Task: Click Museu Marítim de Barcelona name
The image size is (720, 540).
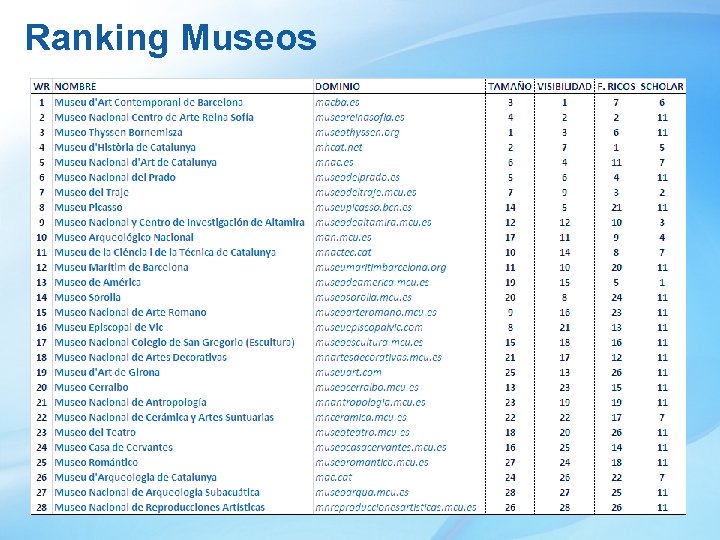Action: pyautogui.click(x=121, y=268)
